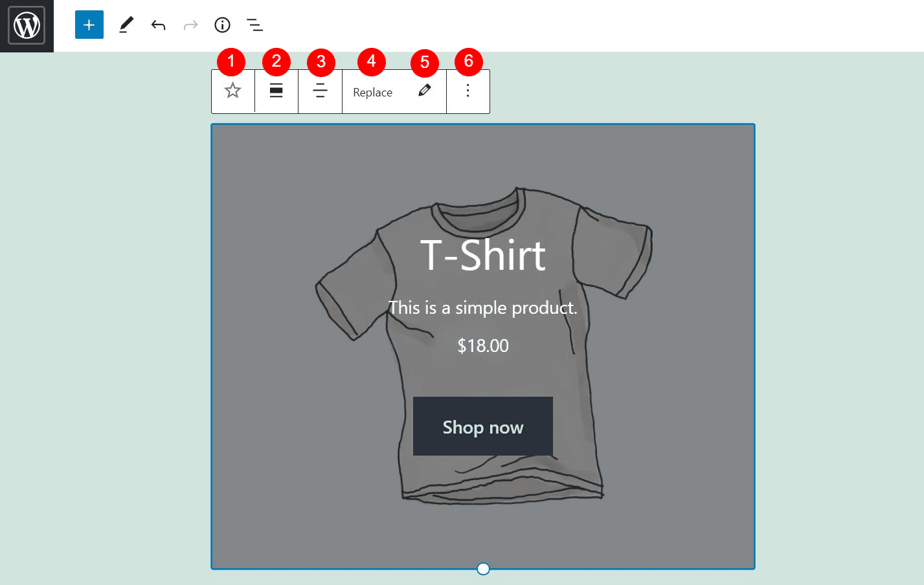Screen dimensions: 924x585
Task: Open the Change Content Position picker
Action: [x=320, y=91]
